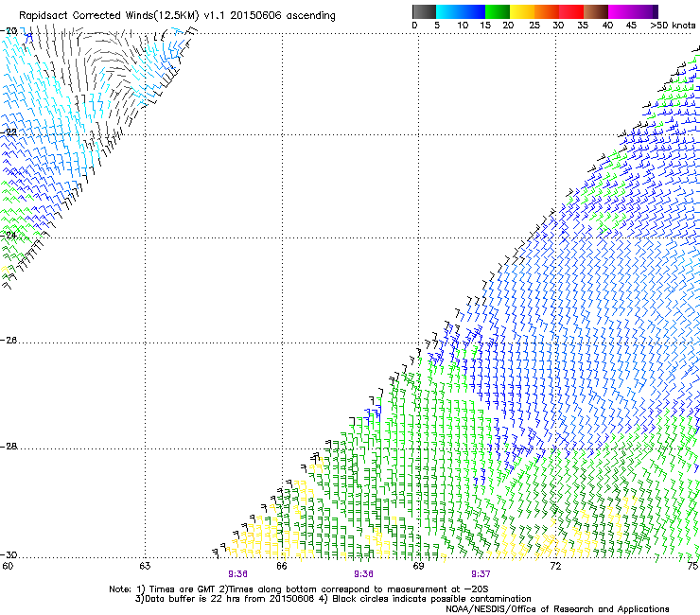Click the '25' legend scale label
This screenshot has height=615, width=700.
pyautogui.click(x=534, y=26)
